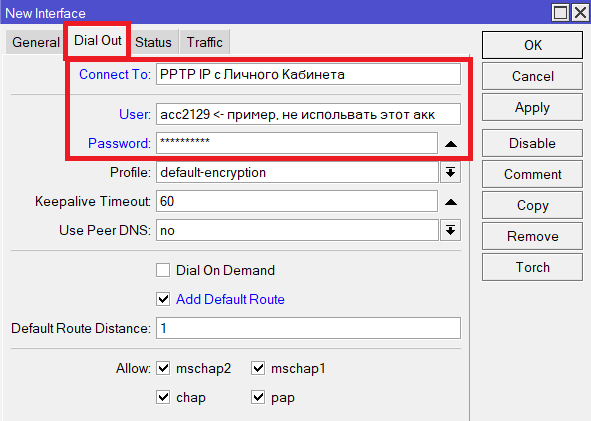Close the New Interface window
591x421 pixels.
pos(580,13)
